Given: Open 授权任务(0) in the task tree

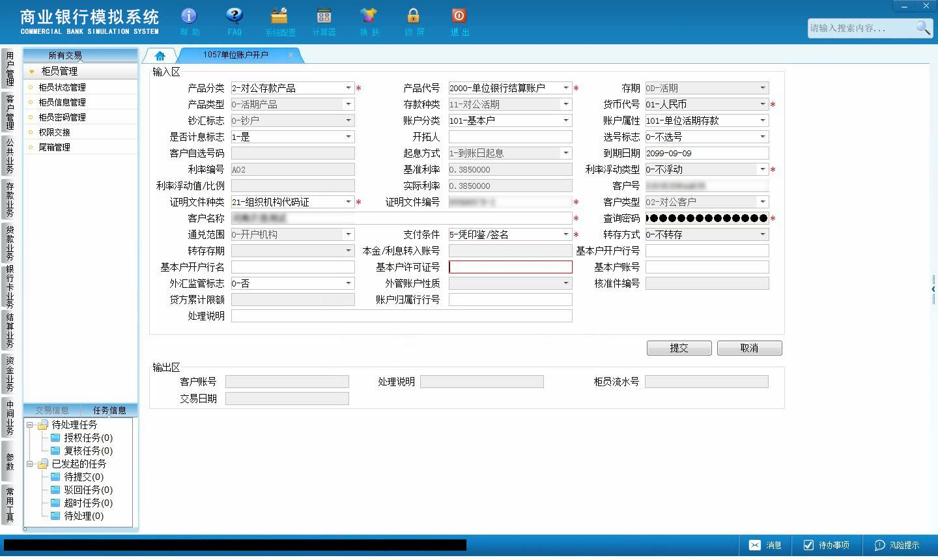Looking at the screenshot, I should pyautogui.click(x=88, y=438).
